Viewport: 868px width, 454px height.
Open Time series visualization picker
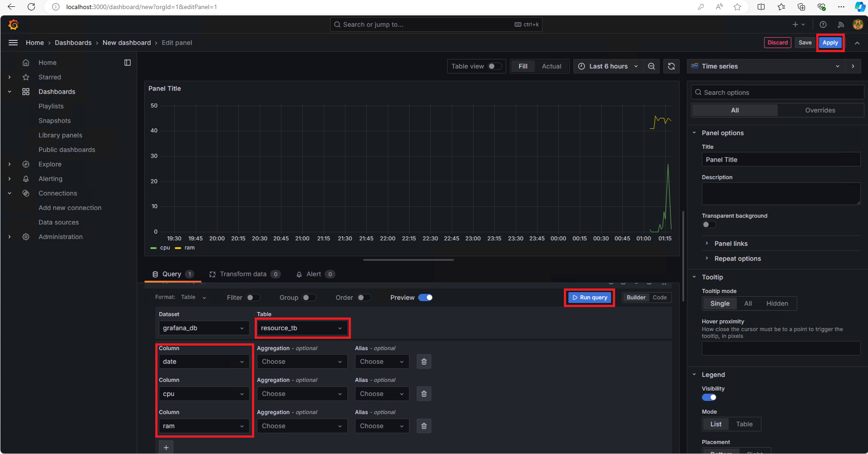click(x=766, y=66)
